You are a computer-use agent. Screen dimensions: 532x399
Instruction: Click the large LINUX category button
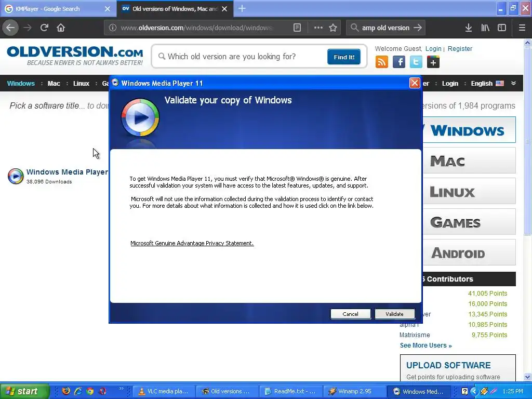coord(469,191)
